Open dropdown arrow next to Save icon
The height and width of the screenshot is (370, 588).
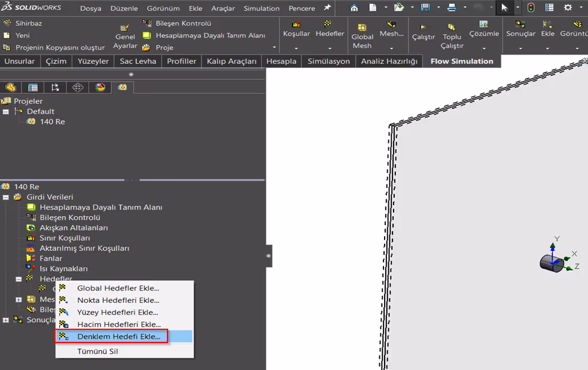point(438,8)
